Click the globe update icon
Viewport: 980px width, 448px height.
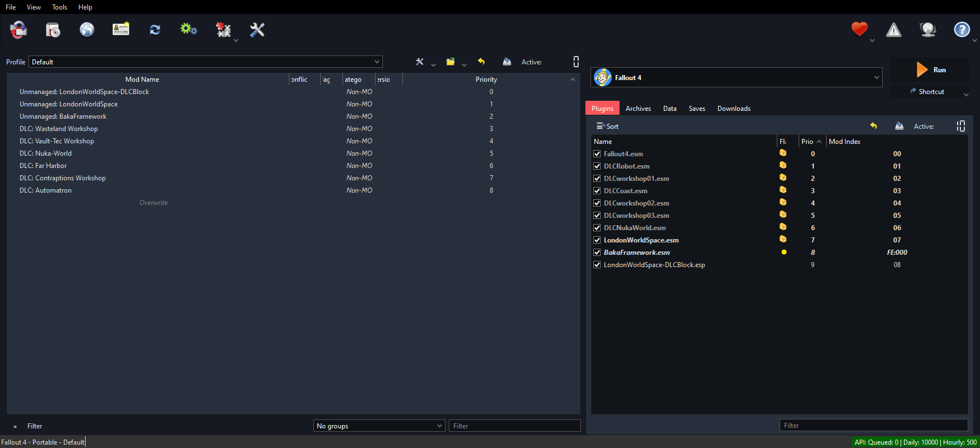(x=928, y=30)
